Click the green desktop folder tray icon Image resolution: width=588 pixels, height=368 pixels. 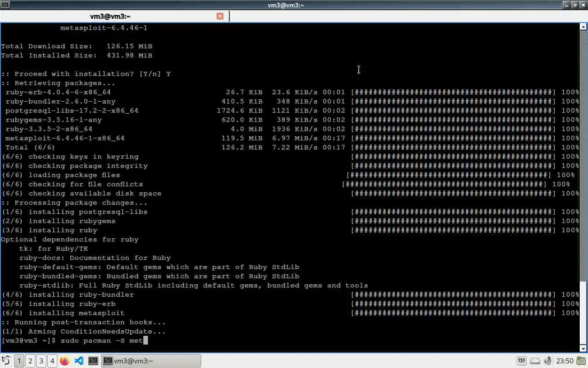[x=582, y=361]
